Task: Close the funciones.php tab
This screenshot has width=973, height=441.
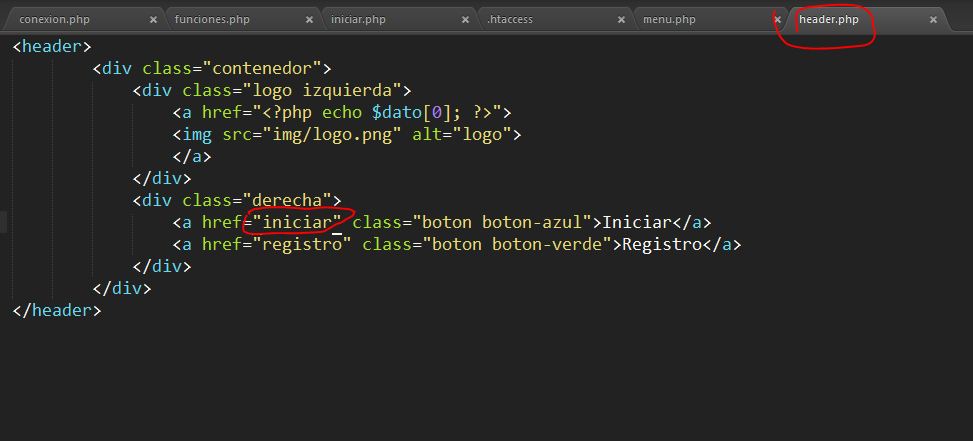Action: [309, 19]
